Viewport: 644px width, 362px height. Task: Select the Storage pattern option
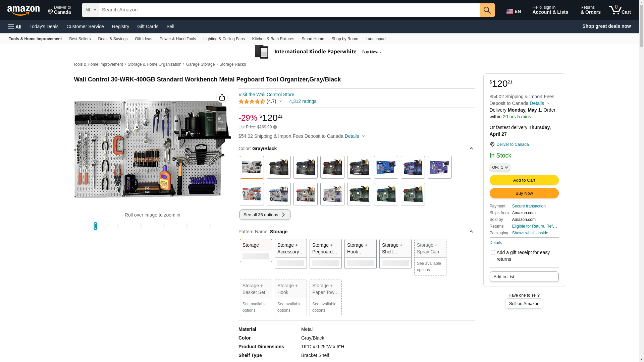tap(256, 250)
